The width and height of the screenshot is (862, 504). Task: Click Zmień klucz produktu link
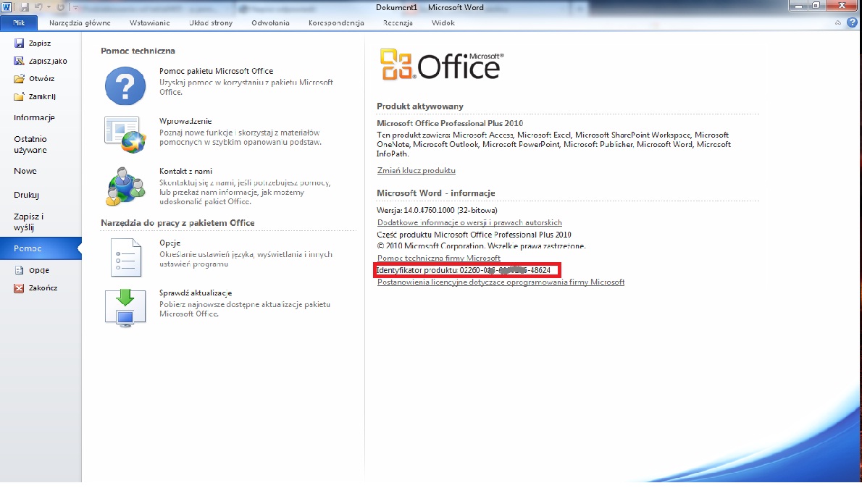(417, 170)
